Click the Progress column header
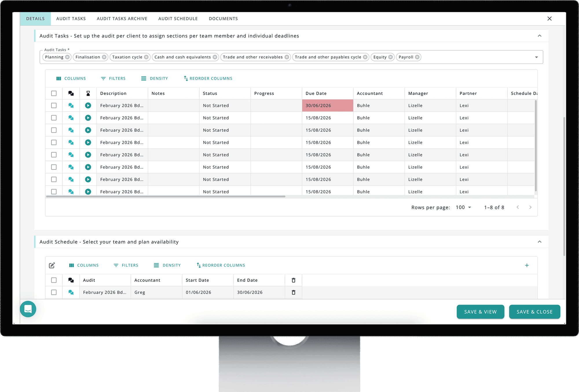579x392 pixels. point(276,93)
